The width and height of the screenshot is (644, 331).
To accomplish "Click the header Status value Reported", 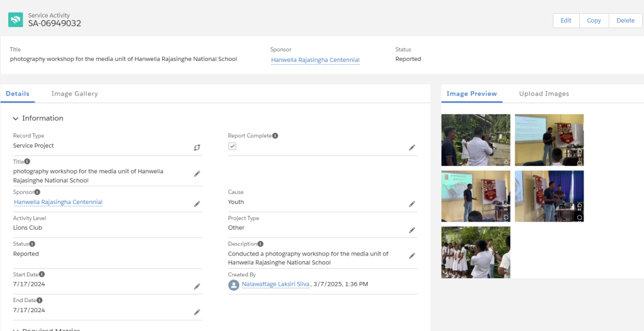I will tap(408, 59).
